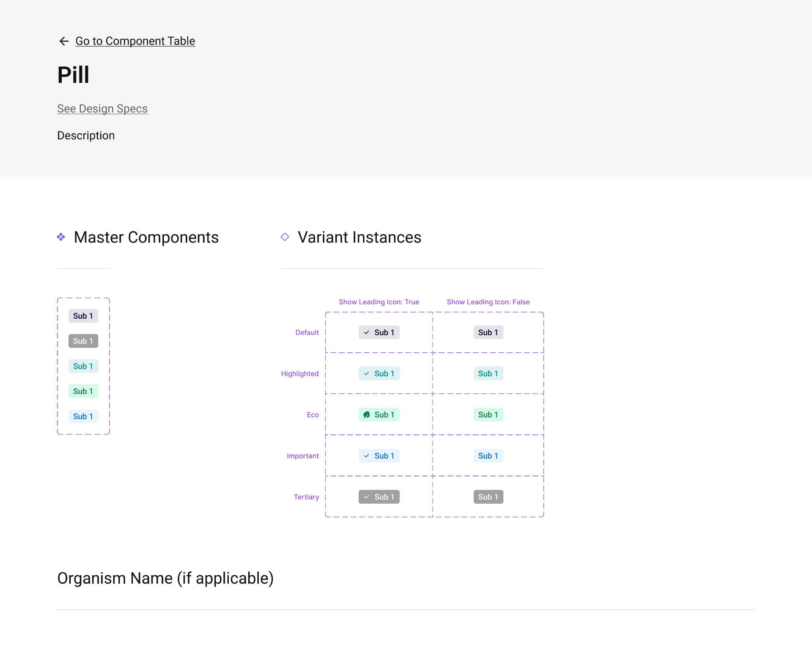Screen dimensions: 812x667
Task: Click the back arrow icon
Action: [x=64, y=41]
